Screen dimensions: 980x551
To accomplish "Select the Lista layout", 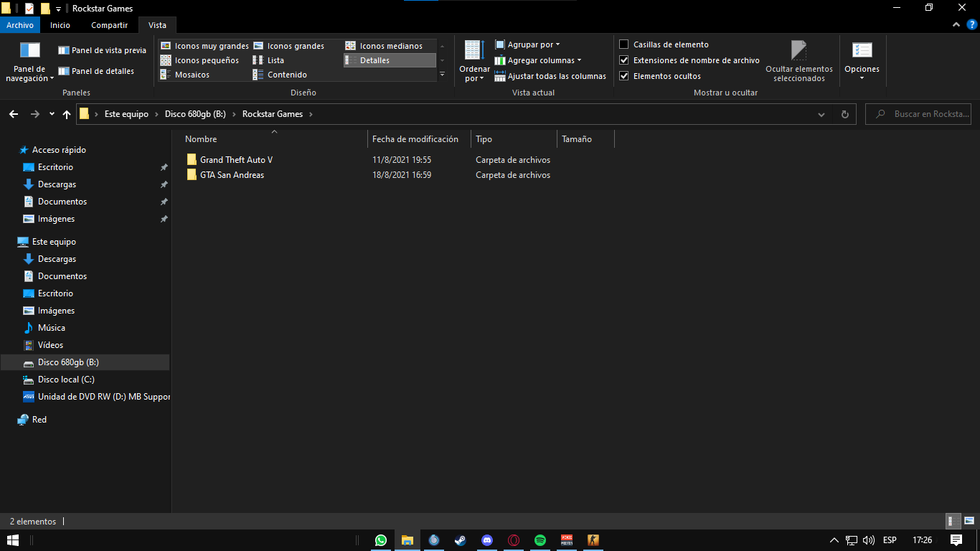I will tap(268, 60).
